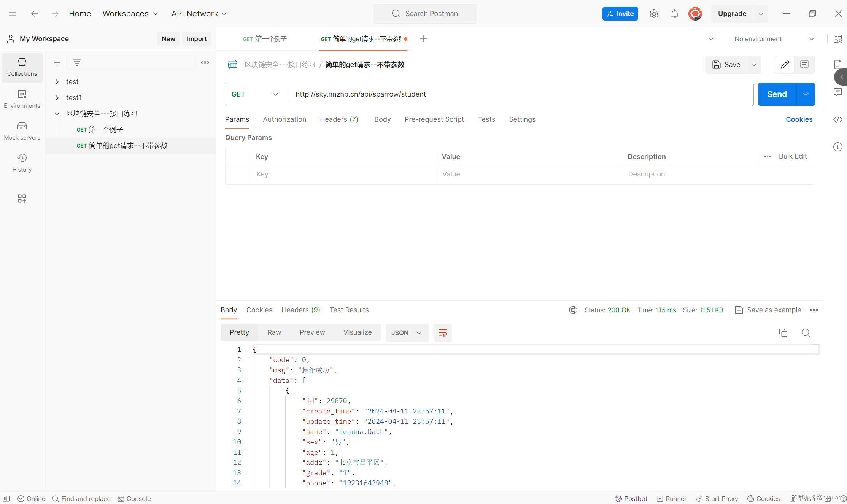Open Mock servers in the sidebar
The image size is (847, 504).
[x=22, y=131]
